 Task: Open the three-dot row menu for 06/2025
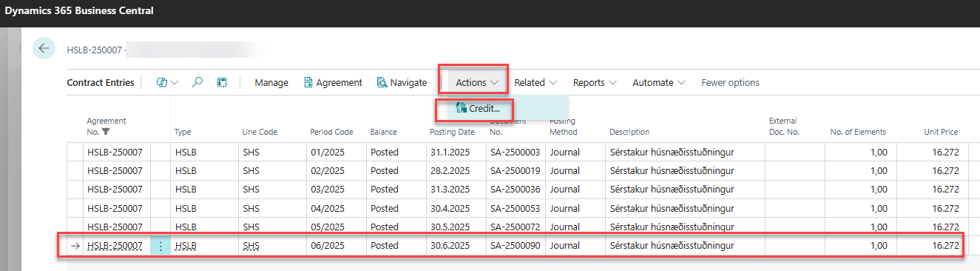point(160,246)
